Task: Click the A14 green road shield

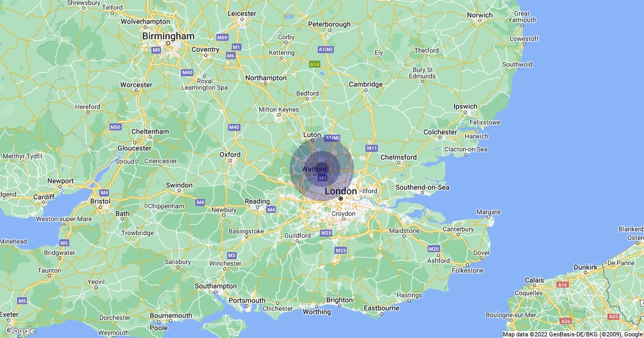Action: [x=315, y=64]
